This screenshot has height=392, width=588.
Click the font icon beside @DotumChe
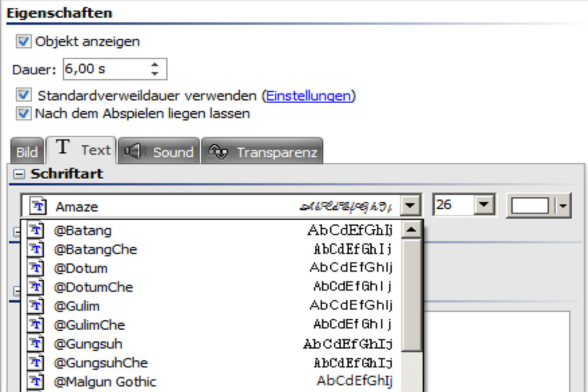pos(36,287)
